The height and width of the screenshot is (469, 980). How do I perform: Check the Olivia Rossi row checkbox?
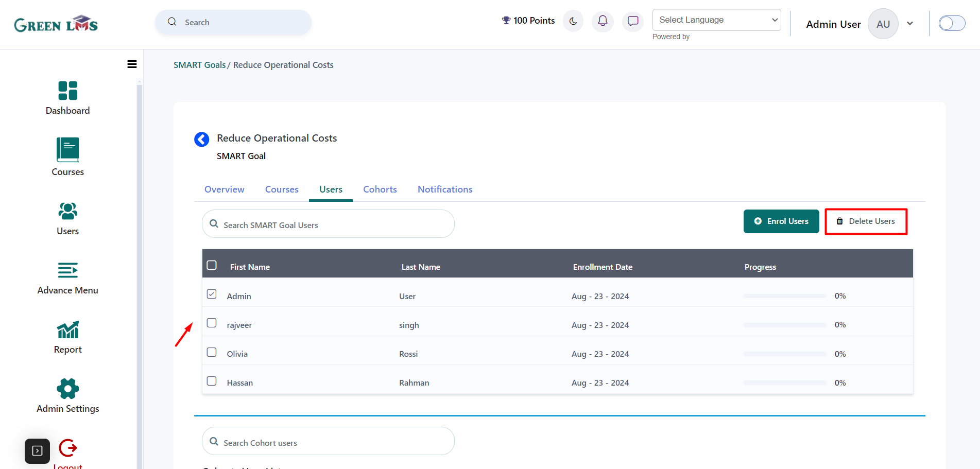click(x=212, y=352)
